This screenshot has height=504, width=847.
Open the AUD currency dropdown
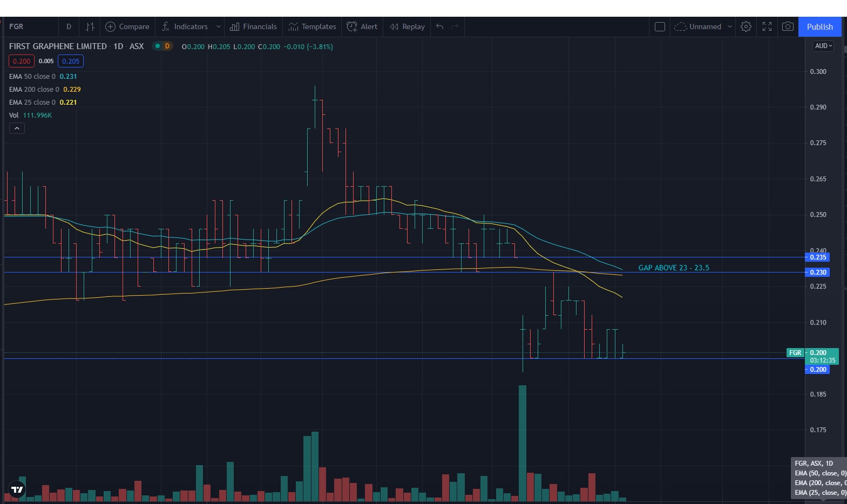pos(823,46)
